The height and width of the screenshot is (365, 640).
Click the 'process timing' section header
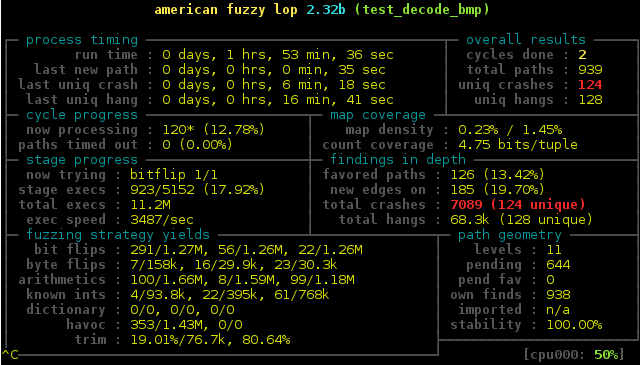coord(82,40)
